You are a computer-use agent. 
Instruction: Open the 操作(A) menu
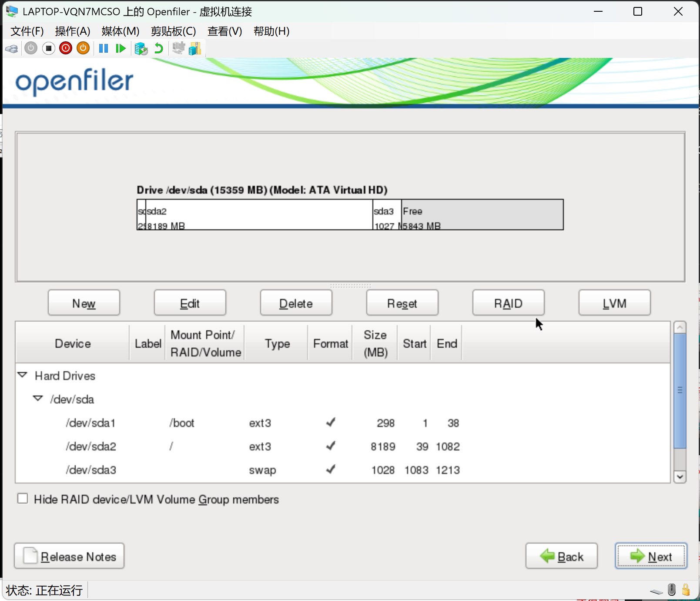(73, 31)
